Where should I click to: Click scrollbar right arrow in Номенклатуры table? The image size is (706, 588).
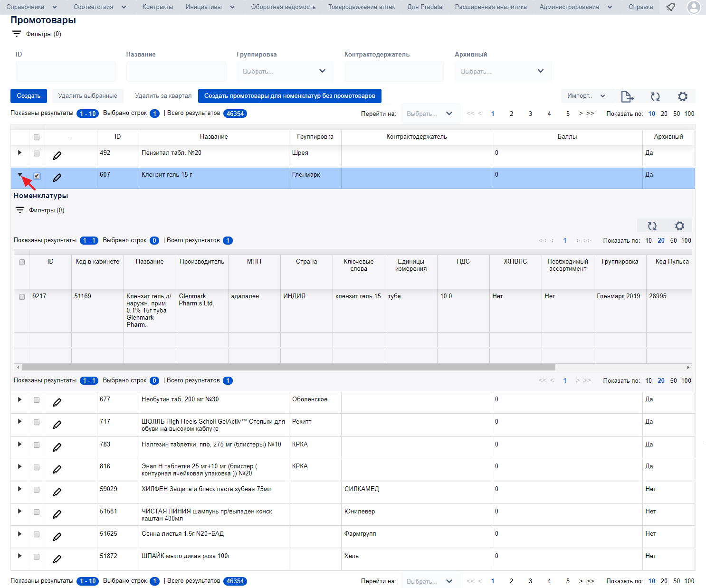click(x=688, y=367)
